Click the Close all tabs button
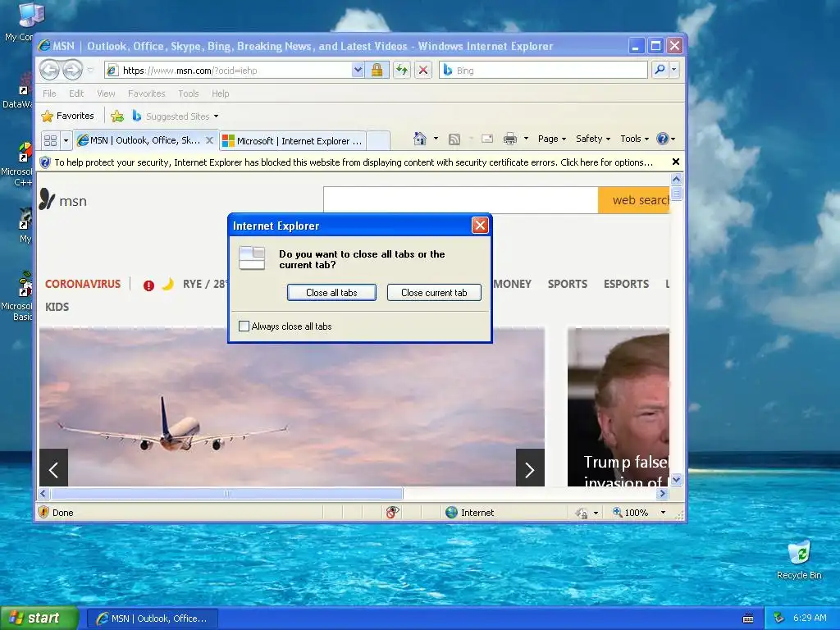The width and height of the screenshot is (840, 630). [331, 293]
